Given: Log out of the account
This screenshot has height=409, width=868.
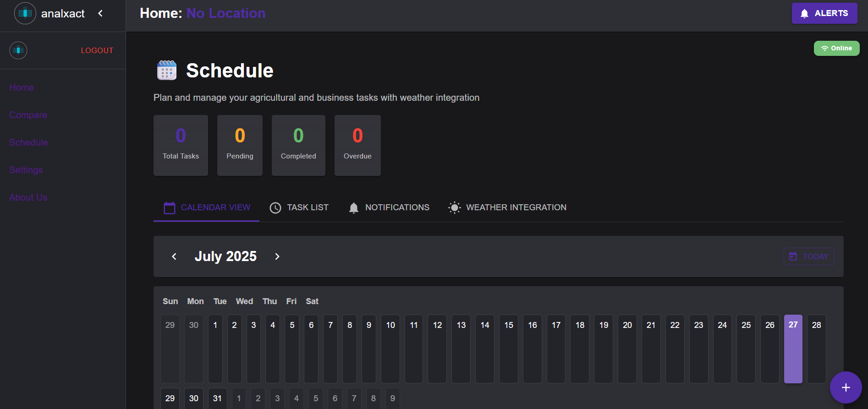Looking at the screenshot, I should click(97, 50).
